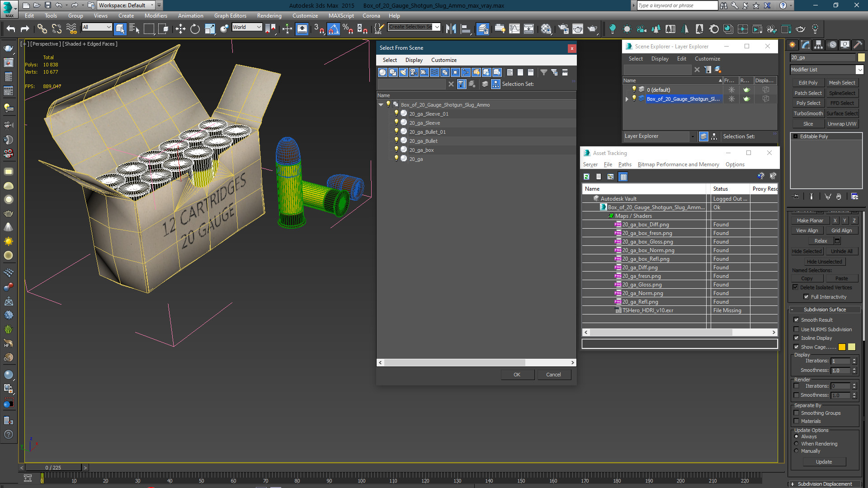Click the pale yellow Show Cage color swatch
Viewport: 868px width, 488px height.
click(852, 347)
